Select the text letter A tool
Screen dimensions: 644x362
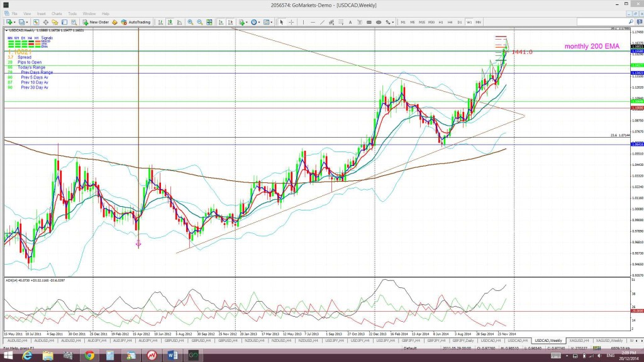tap(350, 22)
